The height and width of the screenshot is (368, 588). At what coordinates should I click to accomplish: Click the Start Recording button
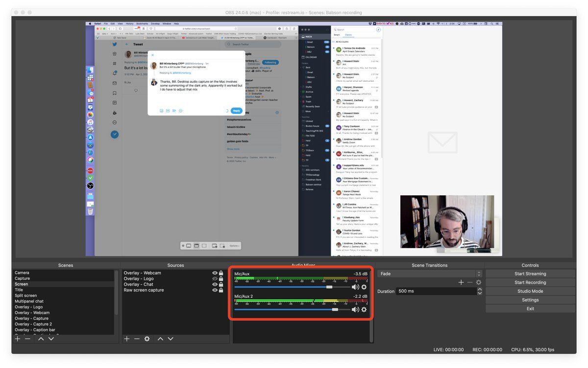coord(530,282)
